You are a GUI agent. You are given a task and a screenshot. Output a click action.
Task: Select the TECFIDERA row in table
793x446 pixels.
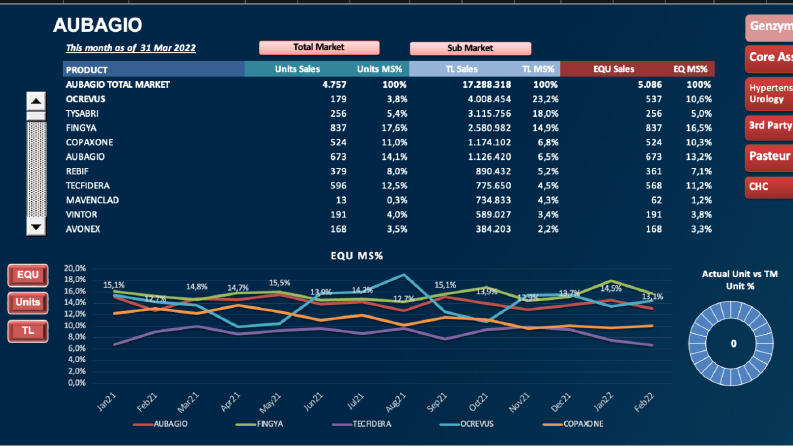[388, 186]
